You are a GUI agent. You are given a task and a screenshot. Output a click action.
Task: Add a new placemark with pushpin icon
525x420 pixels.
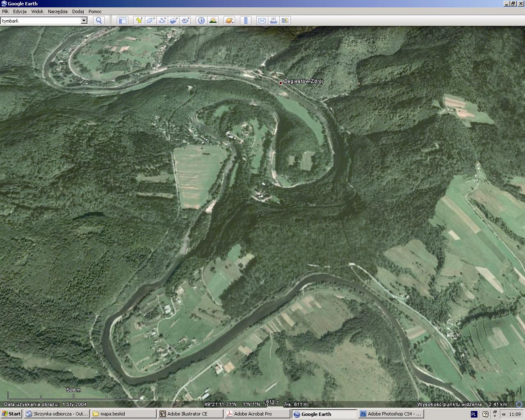click(139, 21)
